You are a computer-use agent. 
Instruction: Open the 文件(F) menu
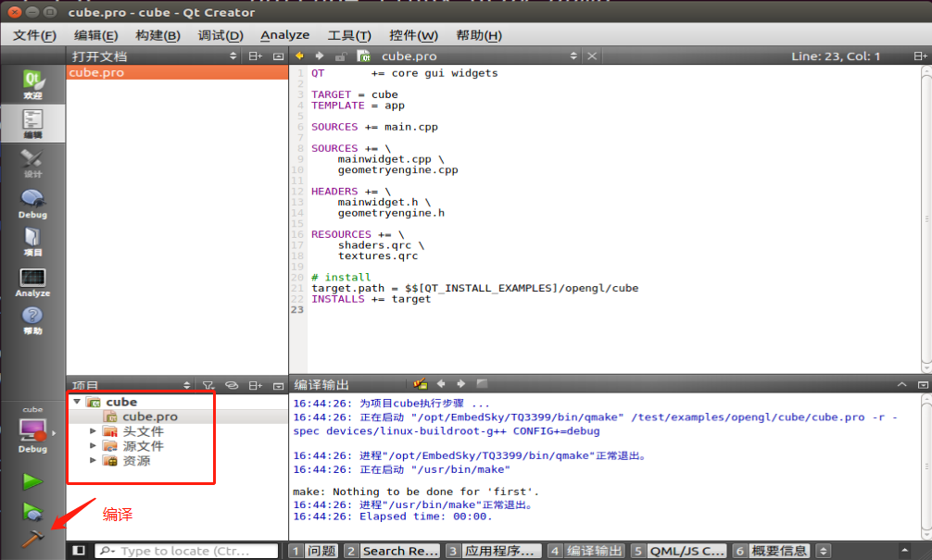pyautogui.click(x=34, y=35)
